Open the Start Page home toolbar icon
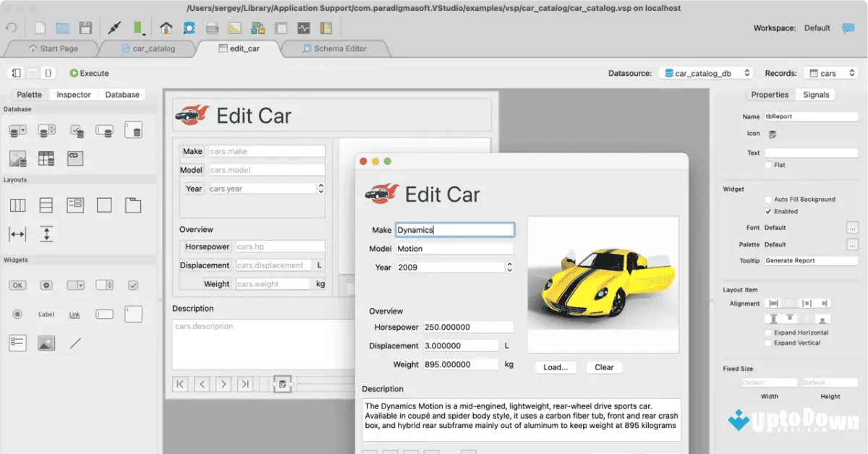The image size is (868, 454). point(166,28)
